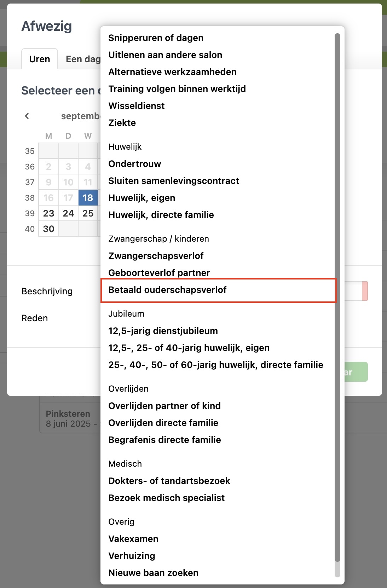The width and height of the screenshot is (387, 588).
Task: Select date 18 in the calendar
Action: (x=88, y=198)
